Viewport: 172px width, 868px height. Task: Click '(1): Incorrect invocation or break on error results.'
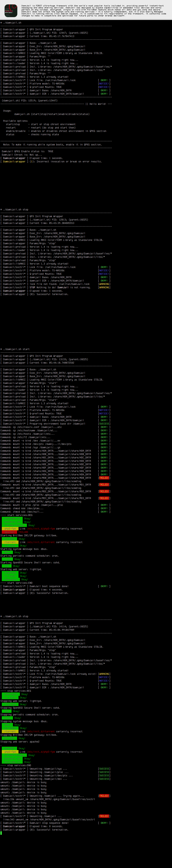[66, 161]
